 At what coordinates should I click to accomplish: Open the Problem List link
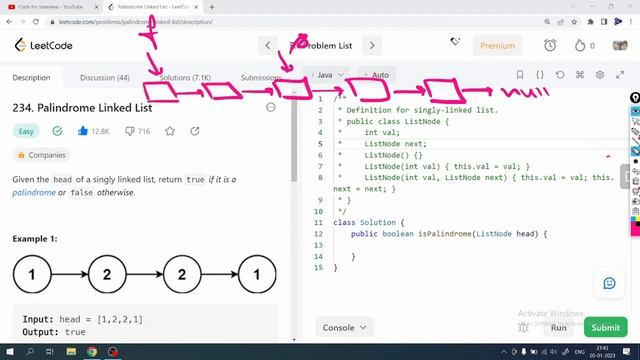pyautogui.click(x=320, y=46)
